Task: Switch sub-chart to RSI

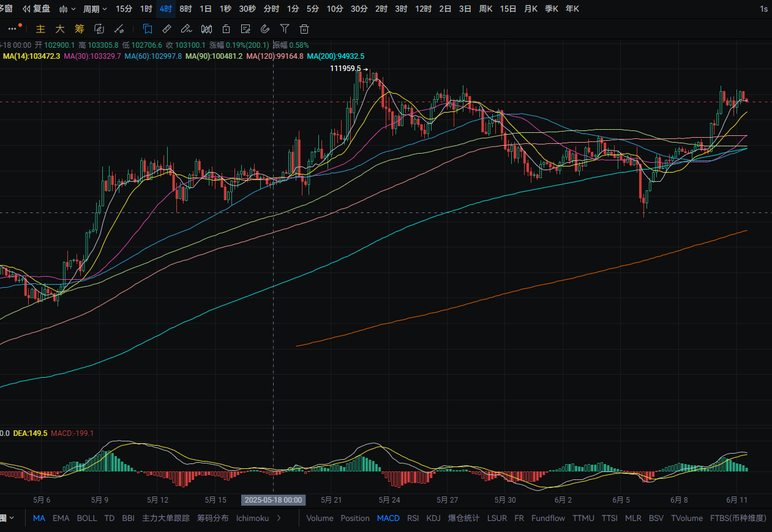Action: (413, 518)
